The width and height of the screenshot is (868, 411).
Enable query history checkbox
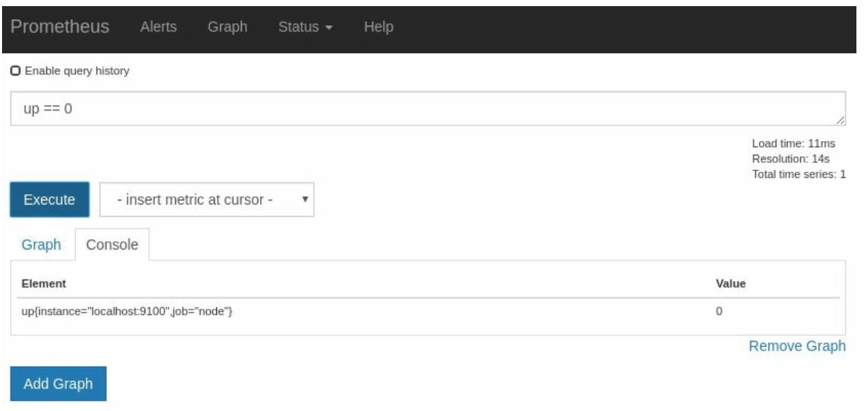(16, 71)
